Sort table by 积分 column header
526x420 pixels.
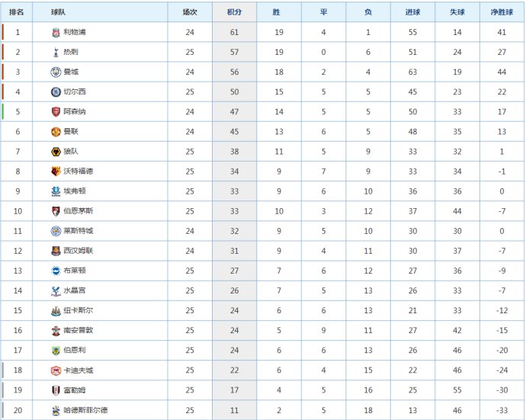coord(234,12)
